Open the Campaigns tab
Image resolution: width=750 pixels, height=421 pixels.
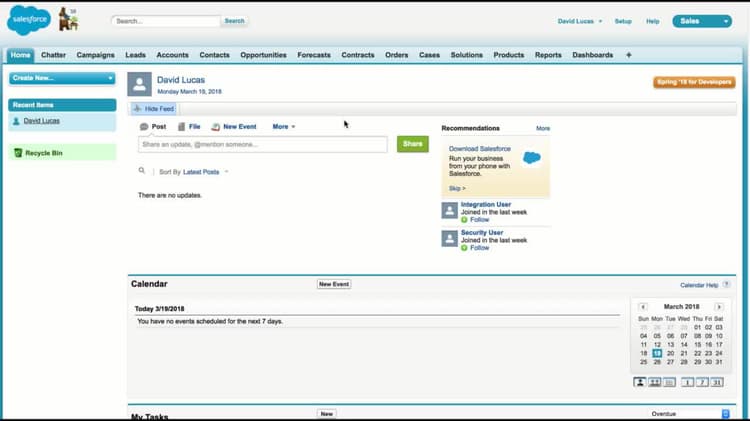tap(95, 55)
